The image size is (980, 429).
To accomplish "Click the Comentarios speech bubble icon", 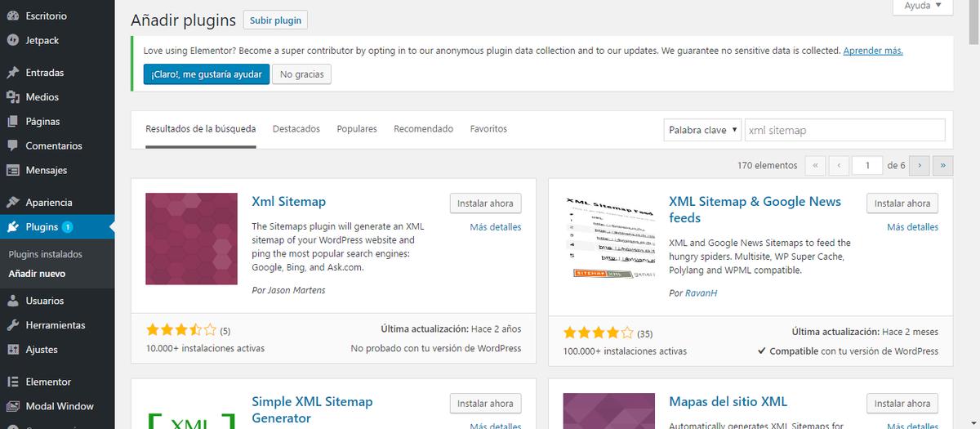I will [12, 146].
